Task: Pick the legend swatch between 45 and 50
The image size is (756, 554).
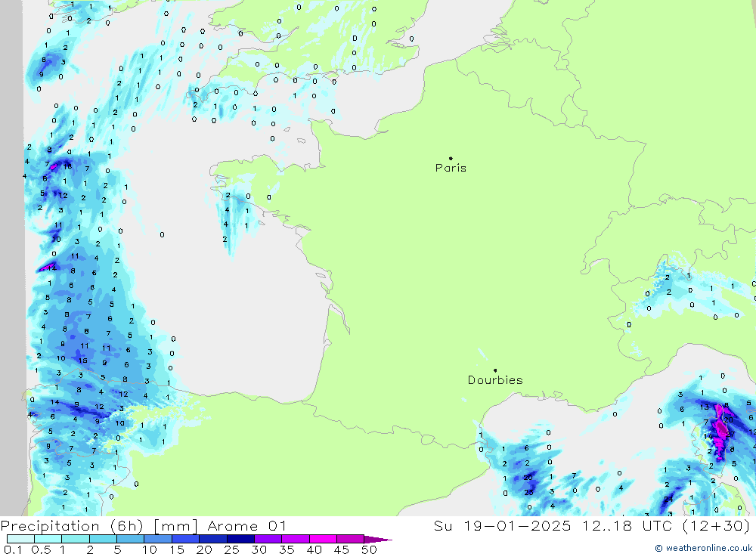Action: (x=350, y=539)
